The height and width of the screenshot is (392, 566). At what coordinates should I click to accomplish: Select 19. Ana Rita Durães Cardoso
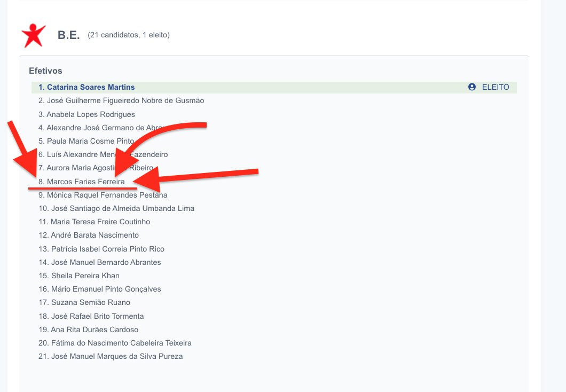pos(89,330)
